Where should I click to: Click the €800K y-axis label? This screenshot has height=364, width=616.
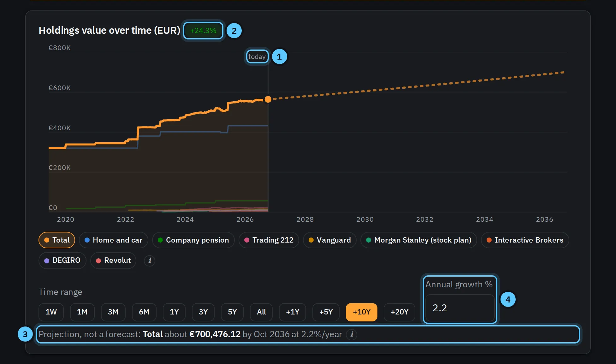[x=60, y=48]
